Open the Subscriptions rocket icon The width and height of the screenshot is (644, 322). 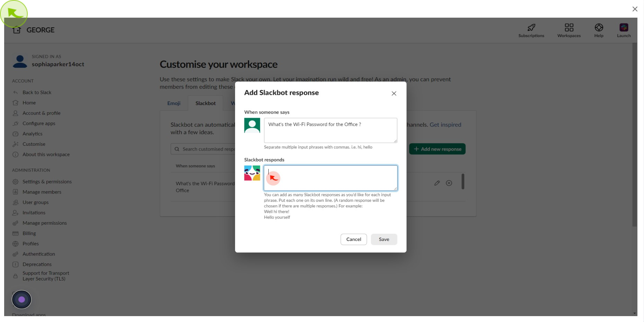pos(531,27)
